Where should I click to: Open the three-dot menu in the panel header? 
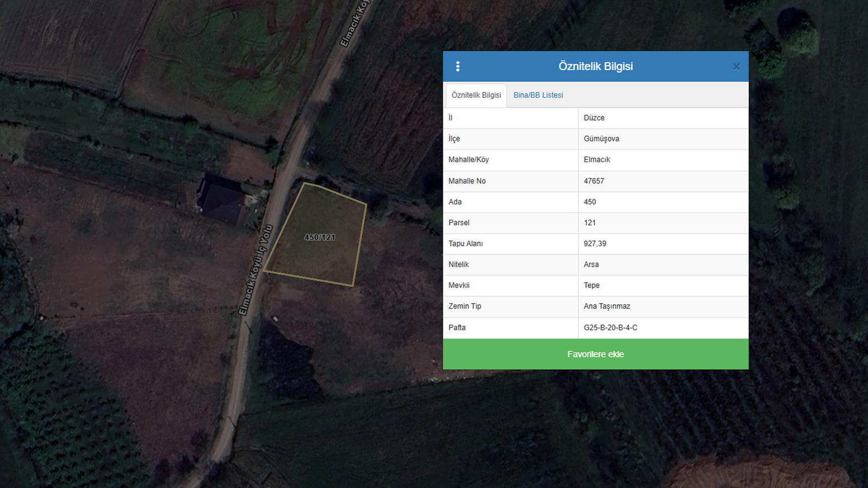click(458, 66)
